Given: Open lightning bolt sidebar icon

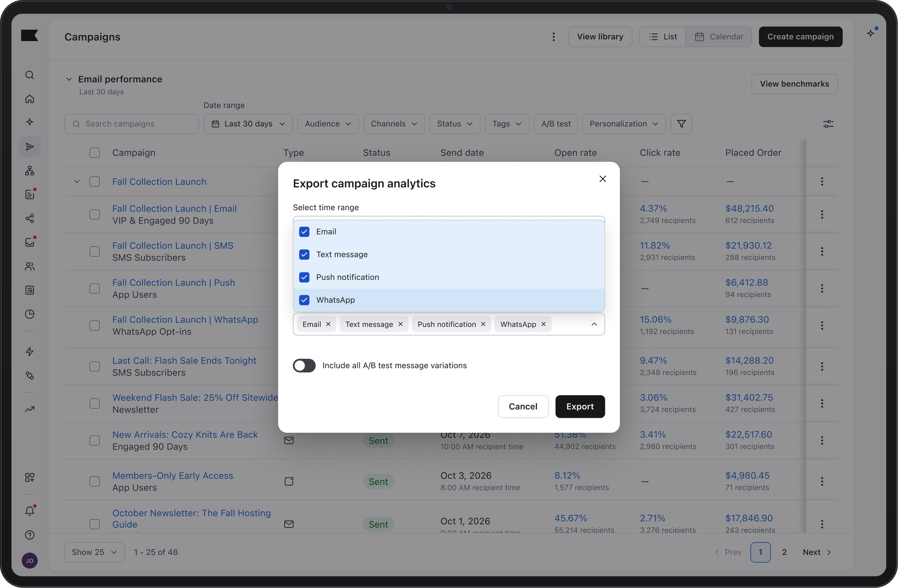Looking at the screenshot, I should pos(30,351).
